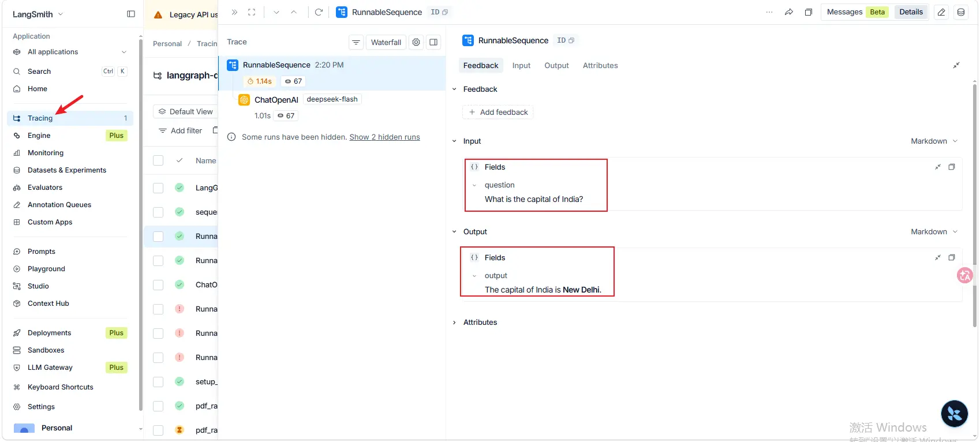980x442 pixels.
Task: Toggle the trace side panel layout icon
Action: [x=433, y=42]
